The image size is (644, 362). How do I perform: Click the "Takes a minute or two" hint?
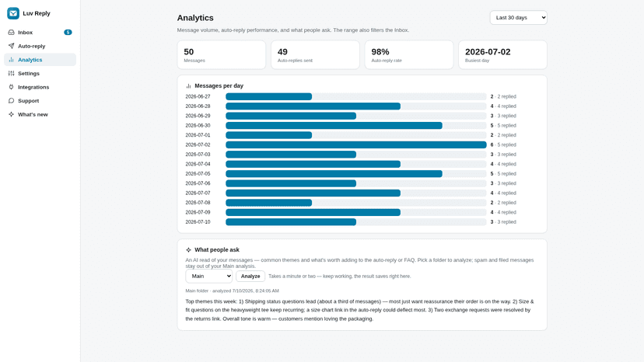tap(340, 277)
